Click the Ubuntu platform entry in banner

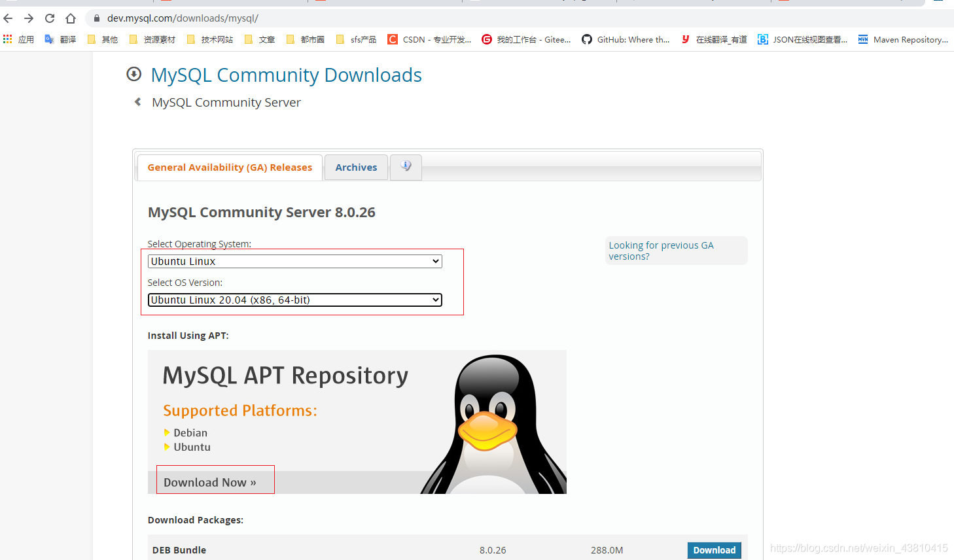pos(192,447)
